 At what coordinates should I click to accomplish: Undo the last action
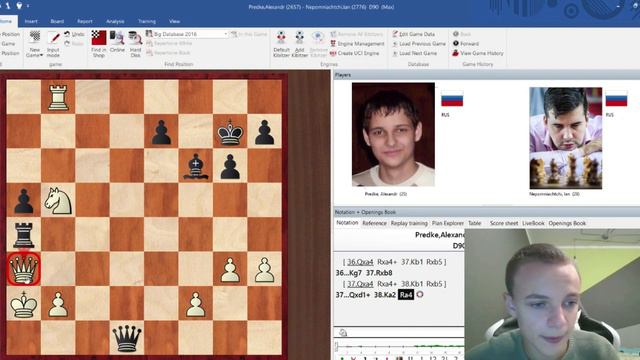pos(74,34)
